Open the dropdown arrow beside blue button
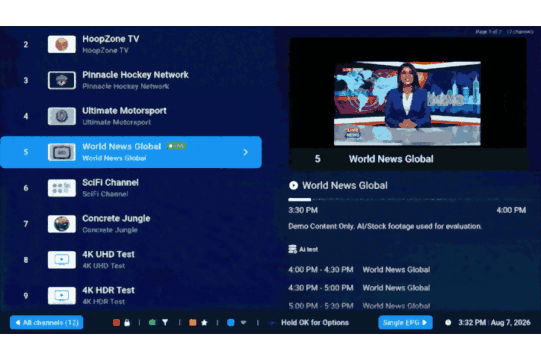This screenshot has width=541, height=360. [244, 322]
